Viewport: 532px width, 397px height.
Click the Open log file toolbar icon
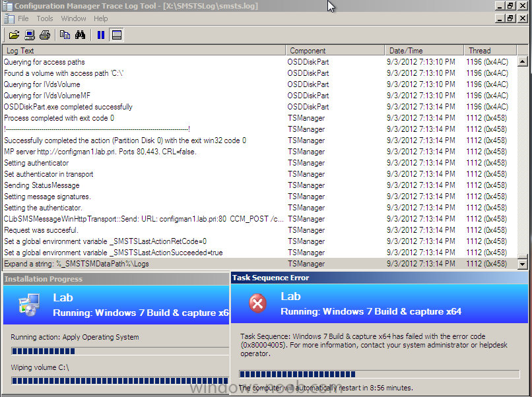click(x=13, y=35)
